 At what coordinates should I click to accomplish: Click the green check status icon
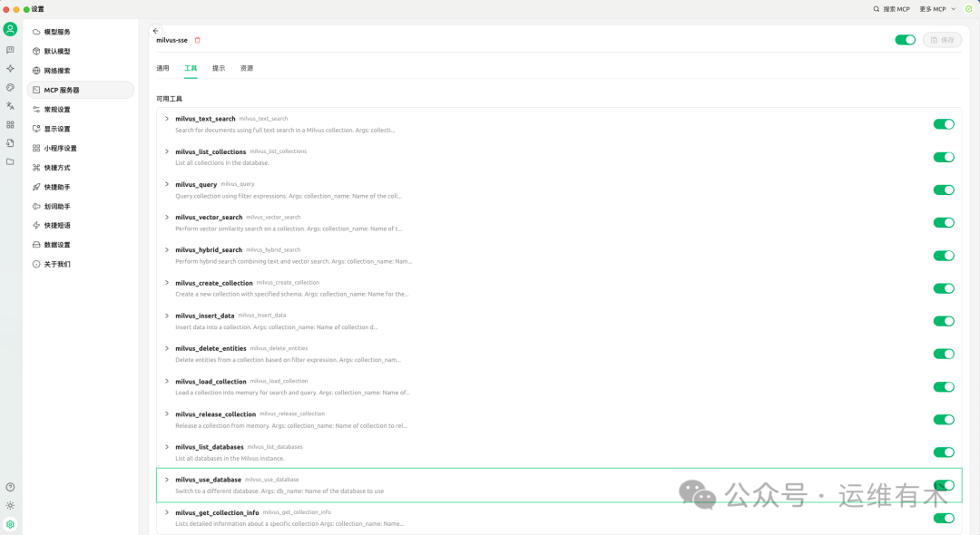[969, 9]
